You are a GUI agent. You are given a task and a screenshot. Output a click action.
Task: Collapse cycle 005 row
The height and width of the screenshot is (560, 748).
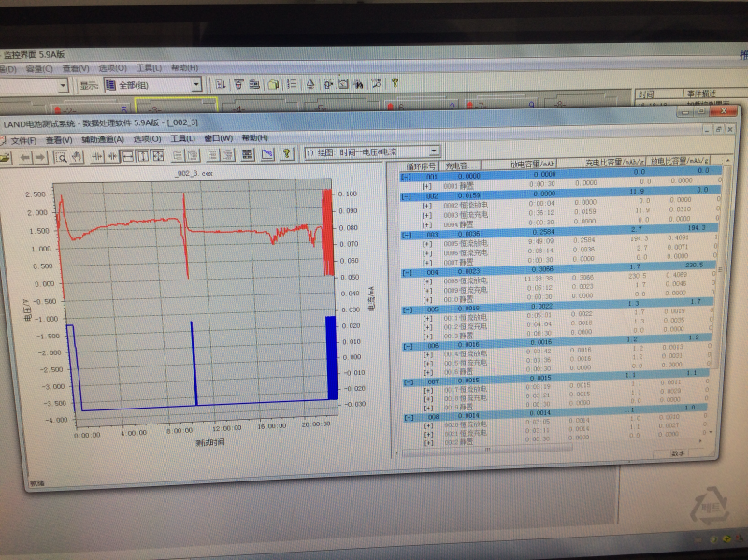point(408,310)
